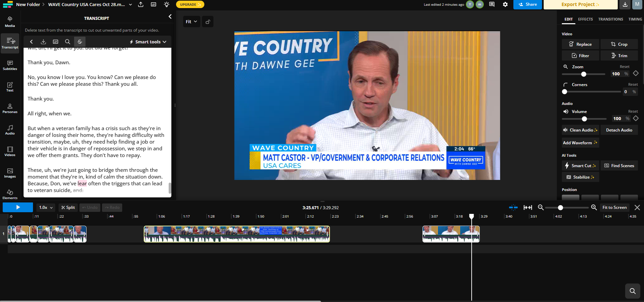Open the Media panel in the sidebar
The height and width of the screenshot is (302, 644).
10,22
